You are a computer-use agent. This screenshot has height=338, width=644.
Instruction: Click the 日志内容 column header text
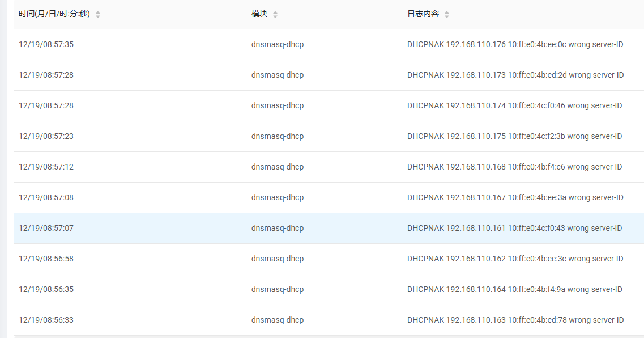(423, 14)
